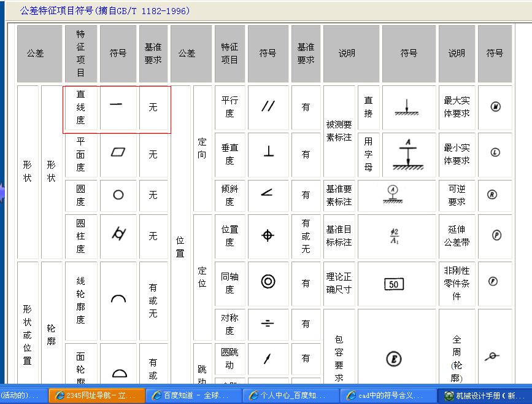This screenshot has height=404, width=532.
Task: Select the angularity symbol
Action: click(x=267, y=193)
